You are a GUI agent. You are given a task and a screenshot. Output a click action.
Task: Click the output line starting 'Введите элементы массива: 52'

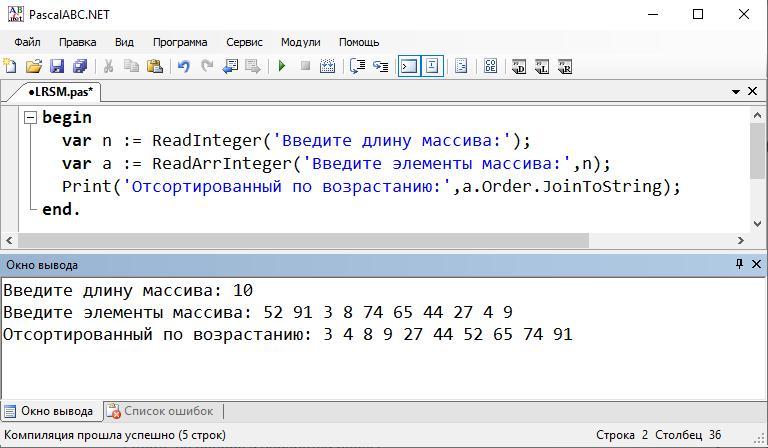pyautogui.click(x=258, y=312)
